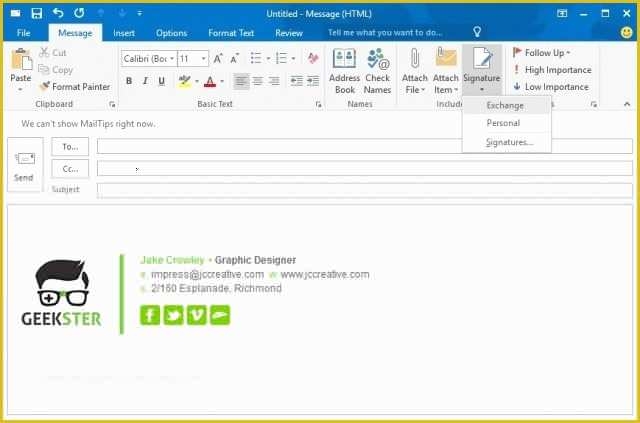Click the Save icon in quick access toolbar

(36, 13)
